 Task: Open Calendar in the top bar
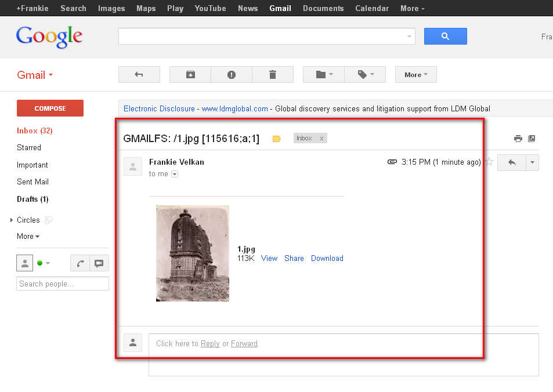(x=372, y=8)
